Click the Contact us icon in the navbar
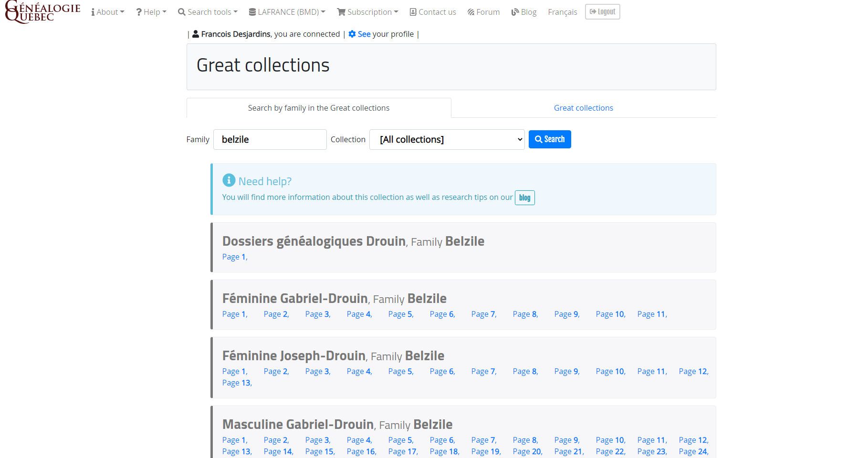The height and width of the screenshot is (458, 868). [413, 12]
